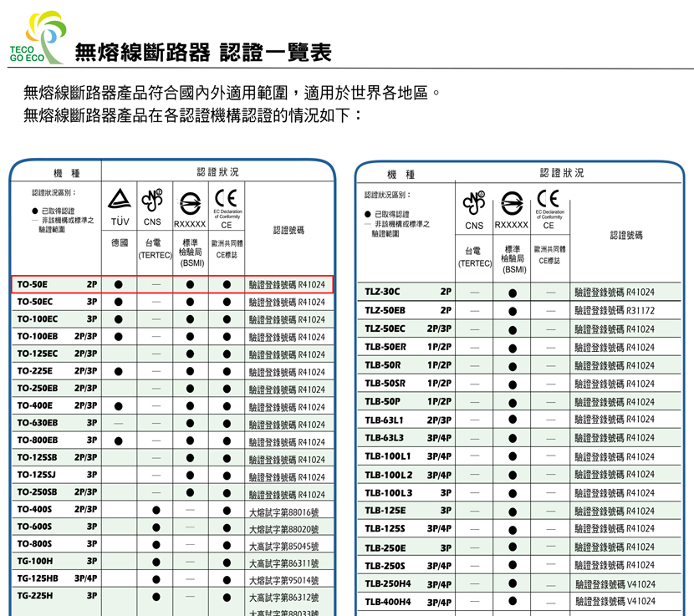Click the "TO-100EB" model name
Image resolution: width=694 pixels, height=616 pixels.
click(x=37, y=336)
